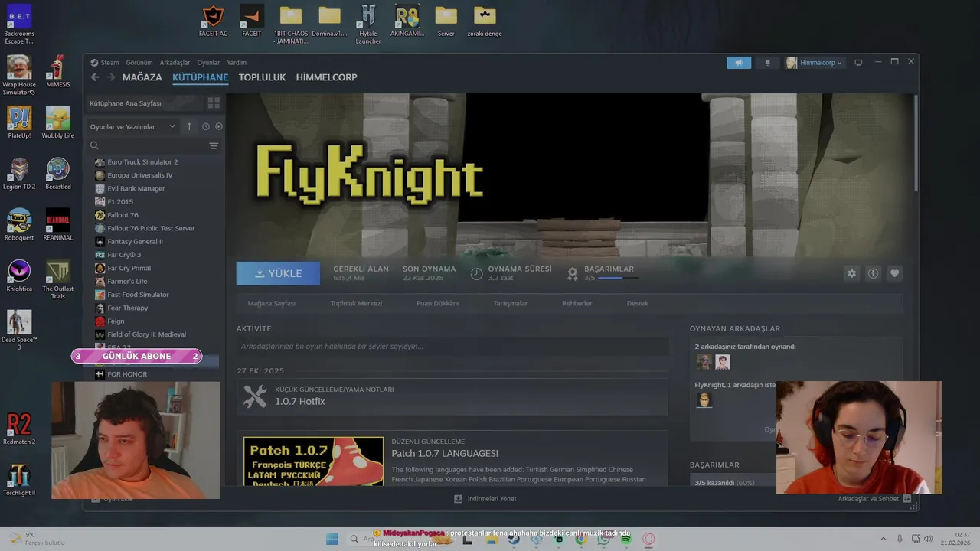
Task: Toggle recent activity clock filter
Action: pos(205,126)
